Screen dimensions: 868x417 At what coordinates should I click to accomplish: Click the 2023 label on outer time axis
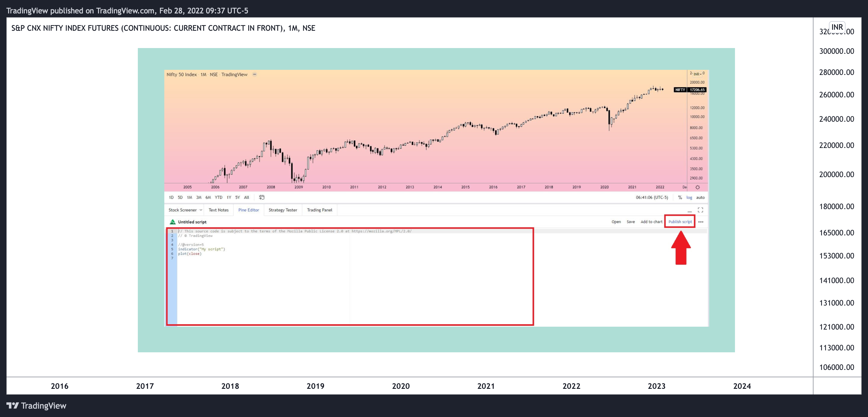656,386
